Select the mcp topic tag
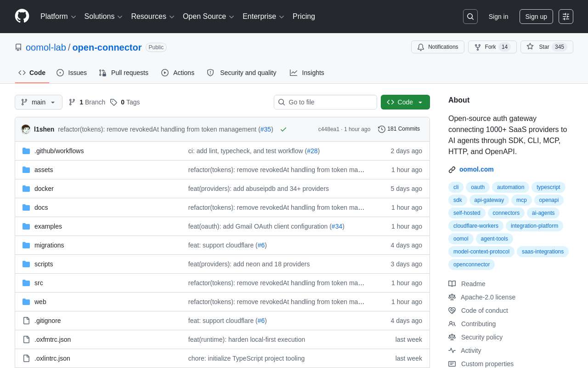The width and height of the screenshot is (588, 368). (x=521, y=200)
